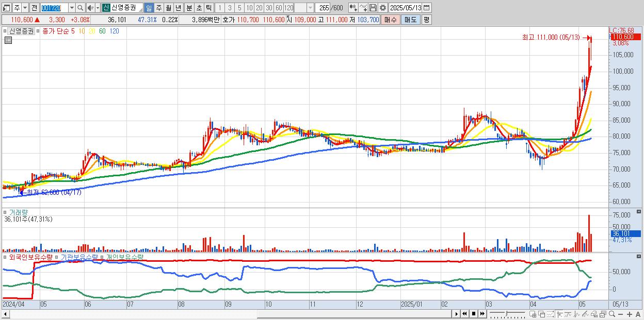Click the horizontal scrollbar left arrow
The image size is (644, 320).
pyautogui.click(x=5, y=314)
